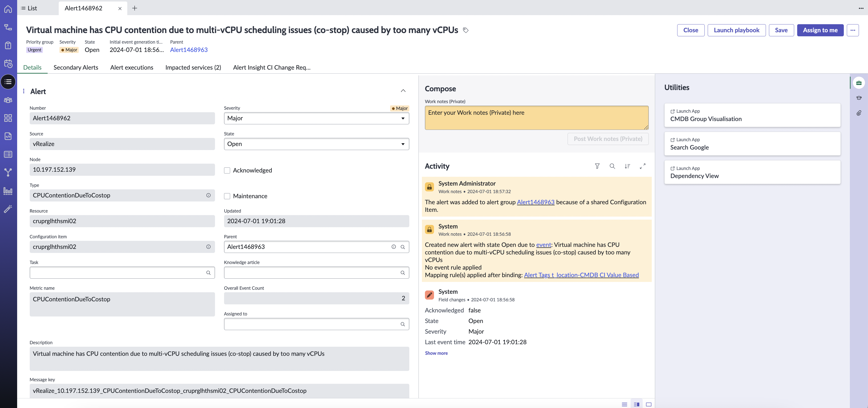Open the Utilities toolbox panel icon
The image size is (868, 408).
pyautogui.click(x=859, y=83)
